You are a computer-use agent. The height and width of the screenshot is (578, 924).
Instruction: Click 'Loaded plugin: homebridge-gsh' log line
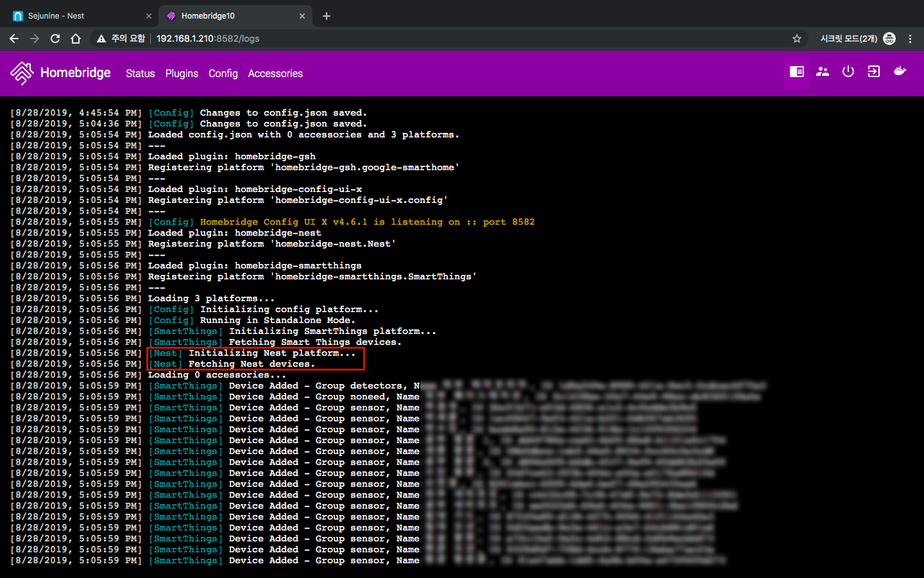click(x=232, y=157)
